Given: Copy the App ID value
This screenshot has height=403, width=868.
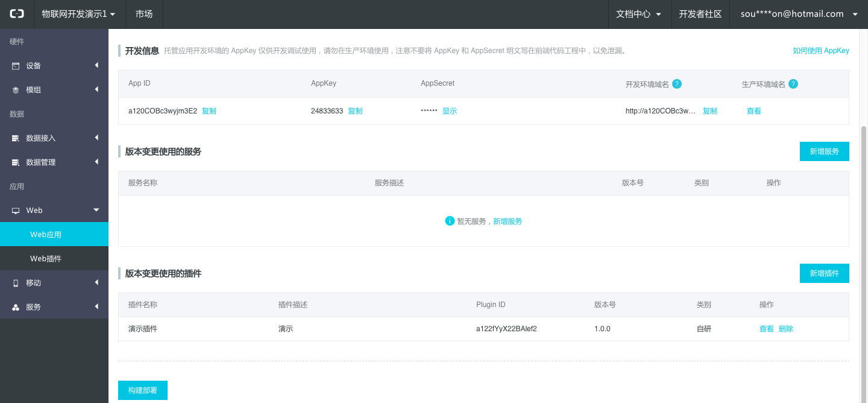Looking at the screenshot, I should pos(209,111).
